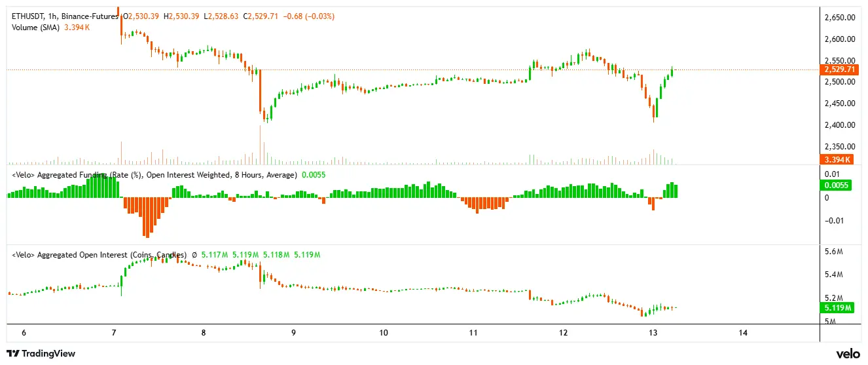The height and width of the screenshot is (365, 868).
Task: Click the orange 3.394K volume axis tag
Action: tap(837, 159)
